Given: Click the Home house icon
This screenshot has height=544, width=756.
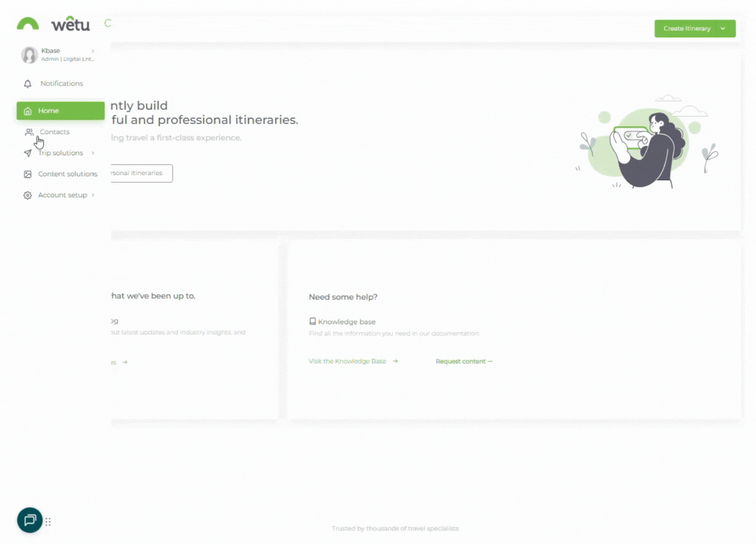Looking at the screenshot, I should point(28,111).
